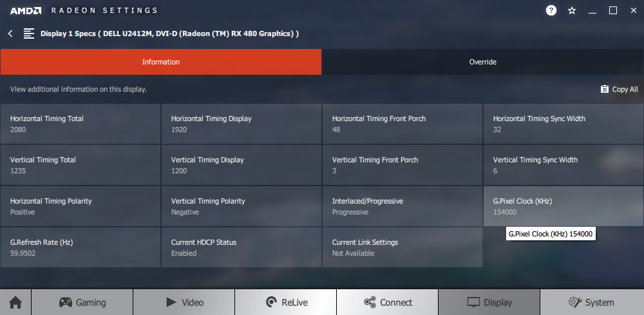The width and height of the screenshot is (644, 315).
Task: Open the help question mark icon
Action: (551, 10)
